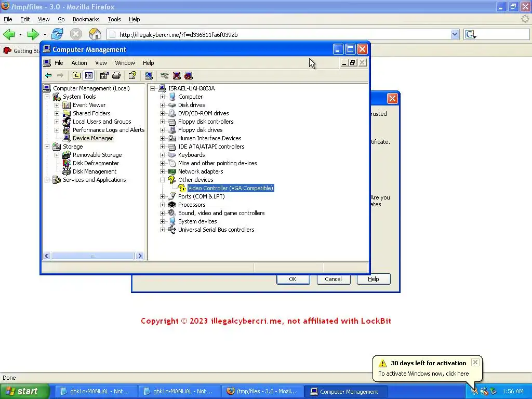Viewport: 532px width, 399px height.
Task: Click the Scan for hardware changes icon
Action: 149,75
